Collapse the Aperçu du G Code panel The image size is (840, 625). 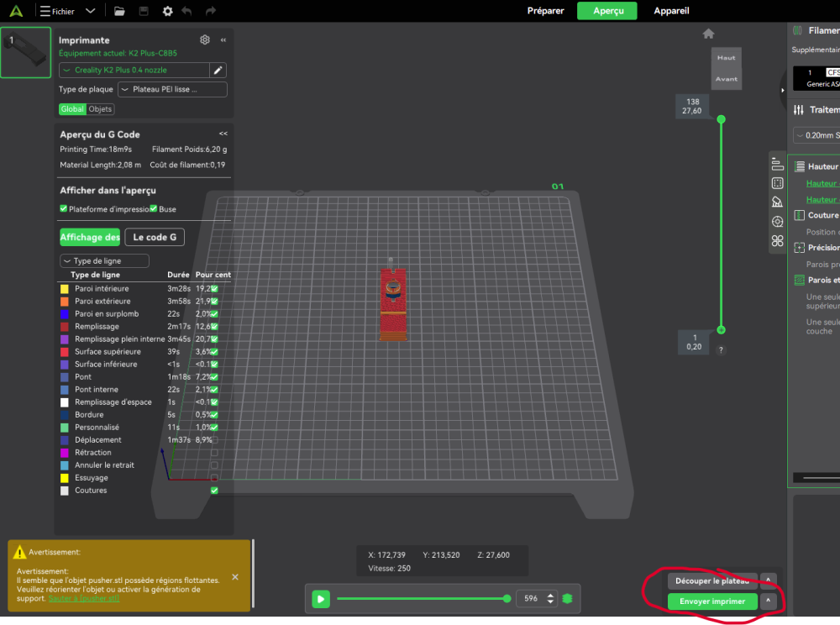[x=223, y=134]
